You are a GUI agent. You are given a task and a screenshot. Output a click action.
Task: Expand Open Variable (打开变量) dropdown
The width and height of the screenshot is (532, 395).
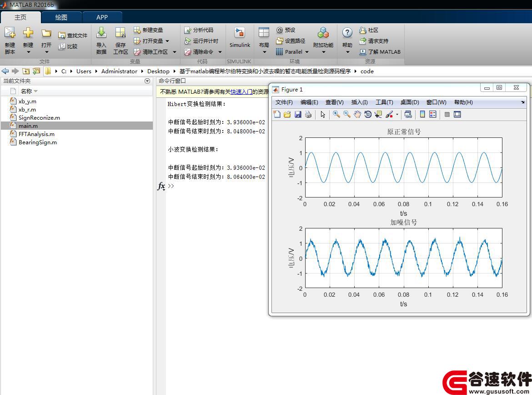click(167, 41)
